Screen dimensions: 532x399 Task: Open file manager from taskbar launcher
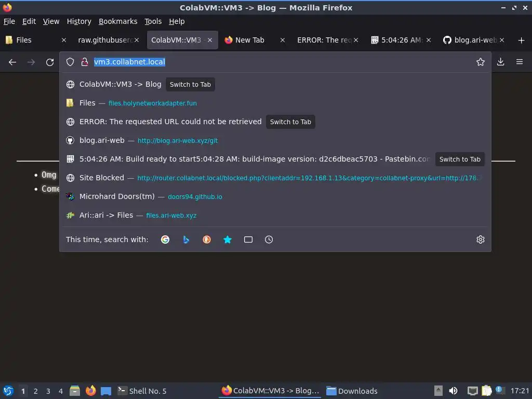(x=75, y=391)
